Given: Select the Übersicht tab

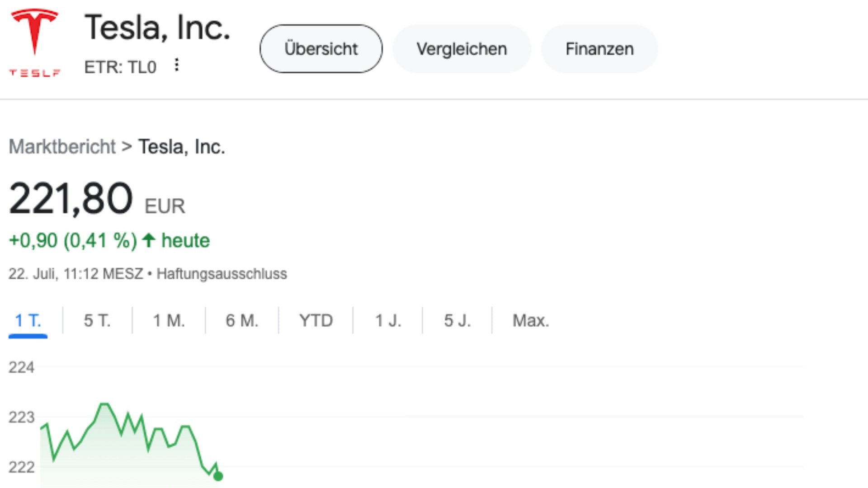Looking at the screenshot, I should 321,49.
